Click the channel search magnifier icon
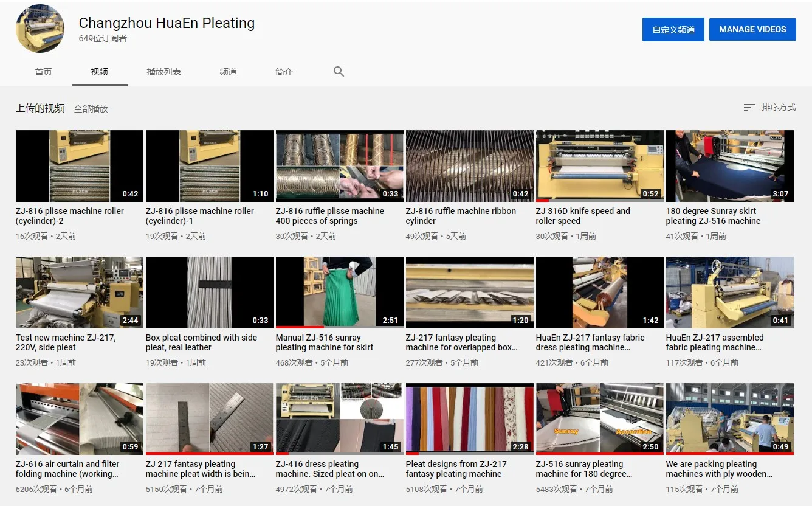Screen dimensions: 812x506 coord(339,72)
